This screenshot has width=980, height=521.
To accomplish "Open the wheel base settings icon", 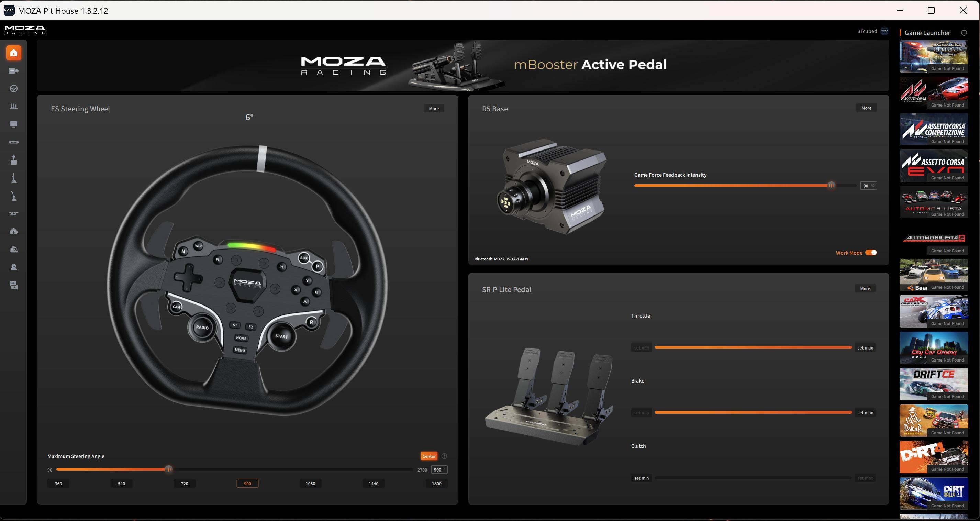I will [14, 71].
